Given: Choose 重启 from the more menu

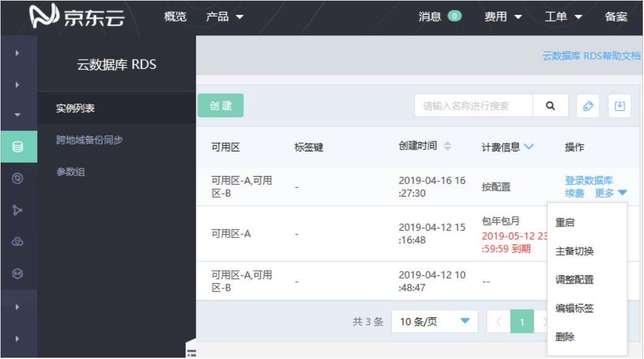Looking at the screenshot, I should [564, 223].
